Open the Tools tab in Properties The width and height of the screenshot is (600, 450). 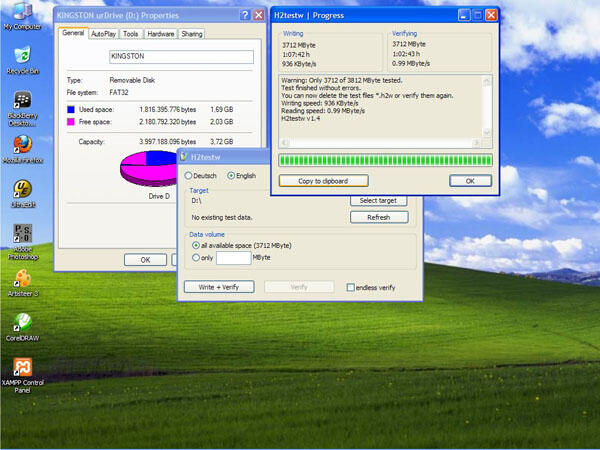(130, 34)
